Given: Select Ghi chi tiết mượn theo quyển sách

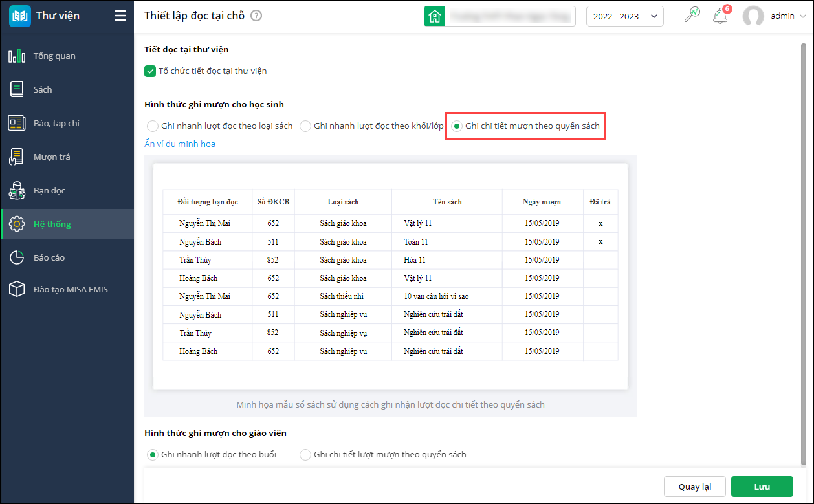Looking at the screenshot, I should (456, 126).
